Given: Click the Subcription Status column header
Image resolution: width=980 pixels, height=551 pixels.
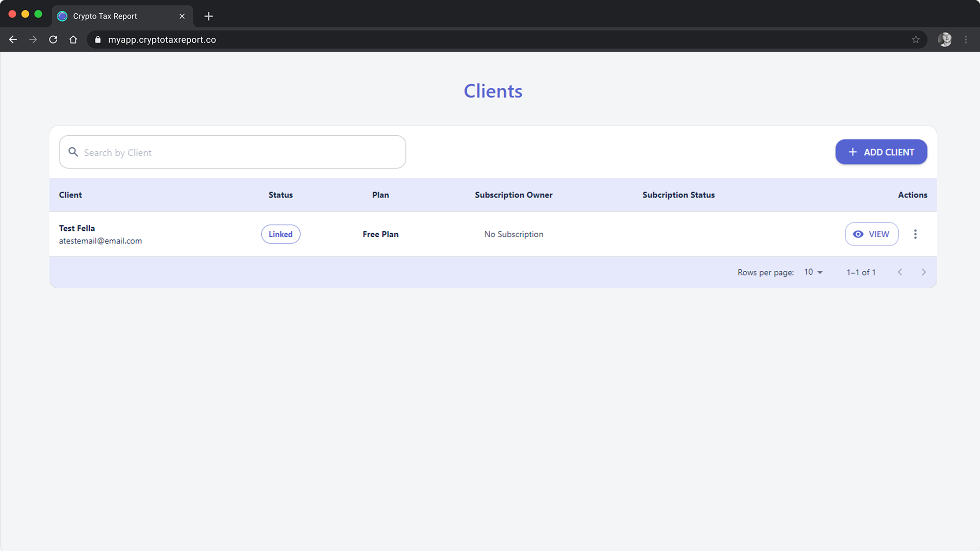Looking at the screenshot, I should click(678, 195).
